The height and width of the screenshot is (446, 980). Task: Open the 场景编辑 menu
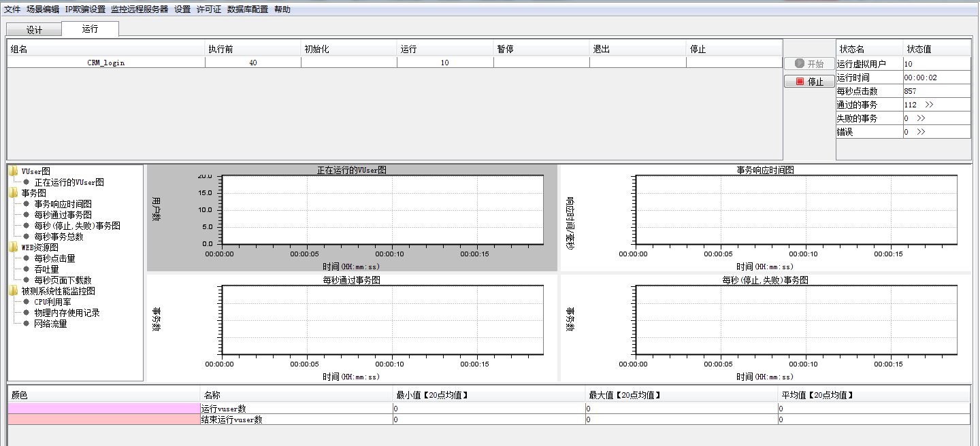(x=43, y=10)
